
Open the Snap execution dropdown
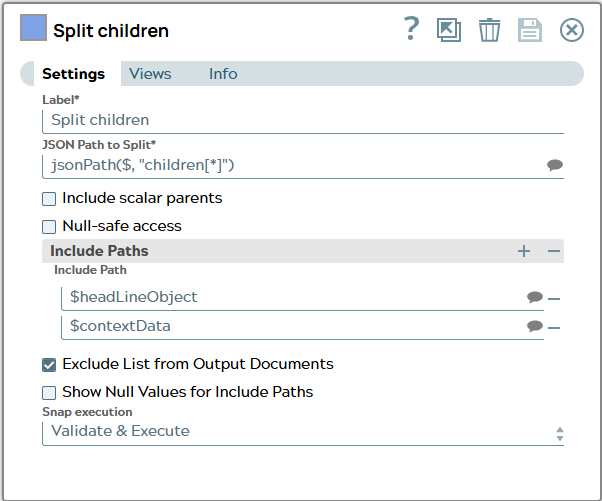pos(303,432)
